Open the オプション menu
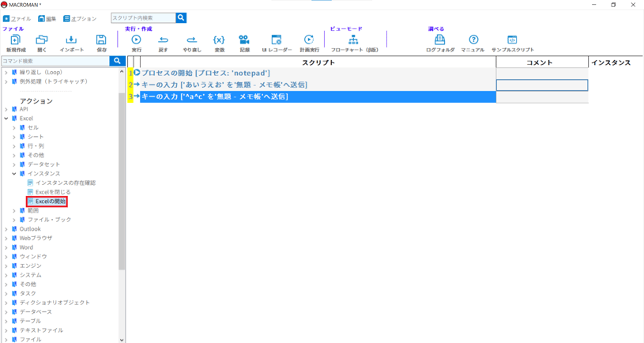The height and width of the screenshot is (343, 644). coord(80,18)
